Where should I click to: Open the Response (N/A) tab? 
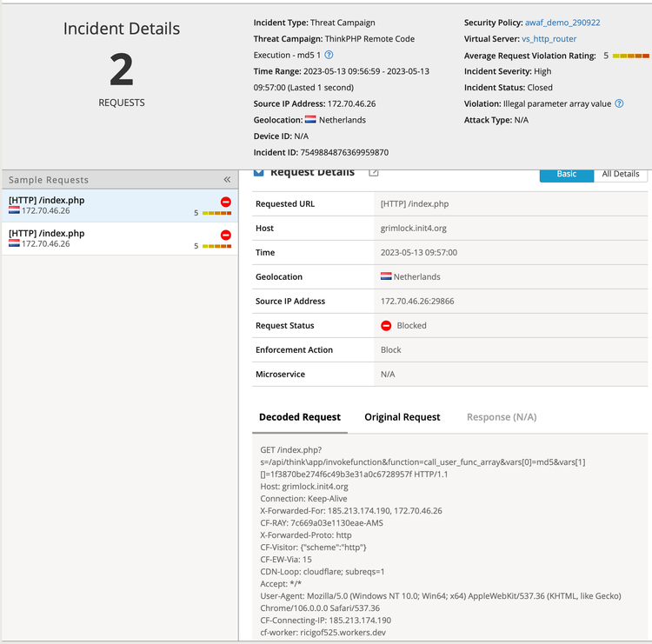click(x=502, y=417)
